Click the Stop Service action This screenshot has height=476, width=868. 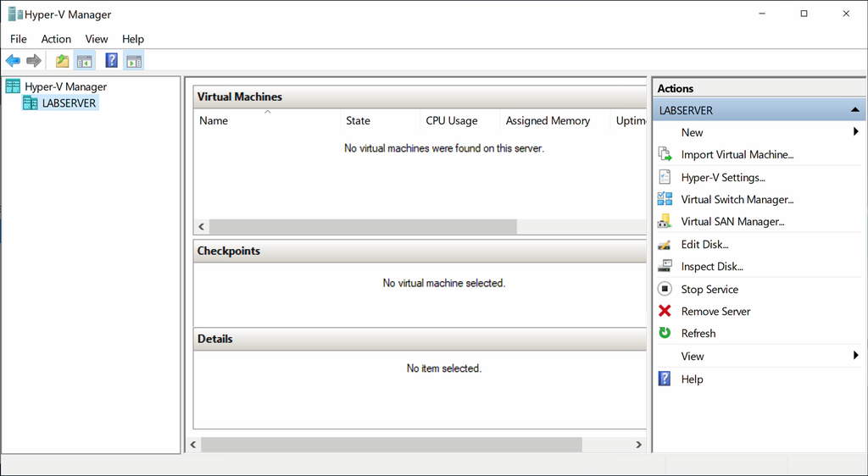[x=709, y=289]
